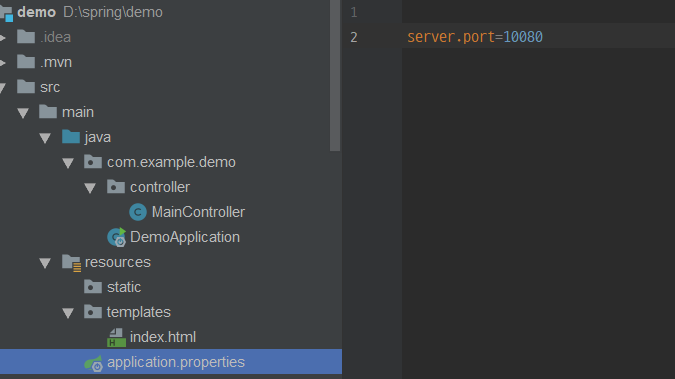Collapse the controller package arrow
Screen dimensions: 675x379
point(90,188)
